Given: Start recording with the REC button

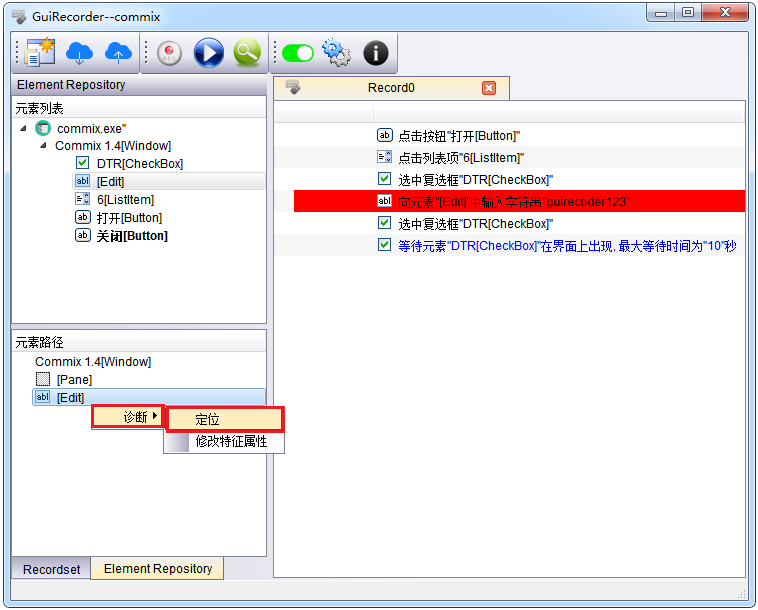Looking at the screenshot, I should tap(169, 53).
